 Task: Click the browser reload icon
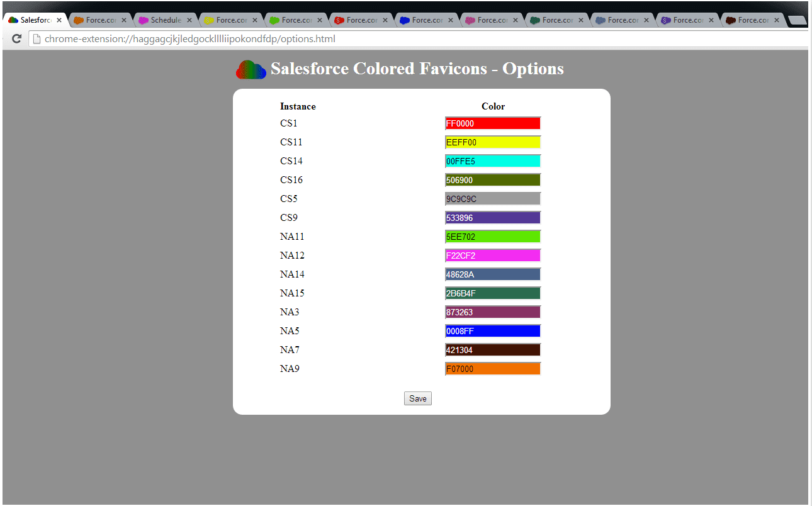coord(17,38)
